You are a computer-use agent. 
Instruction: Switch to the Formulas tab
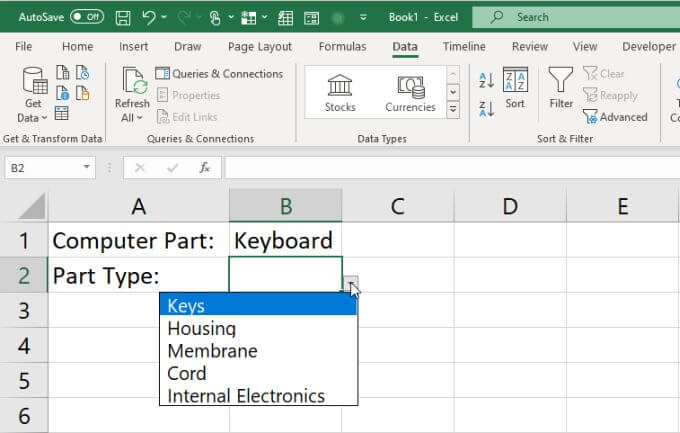point(342,46)
